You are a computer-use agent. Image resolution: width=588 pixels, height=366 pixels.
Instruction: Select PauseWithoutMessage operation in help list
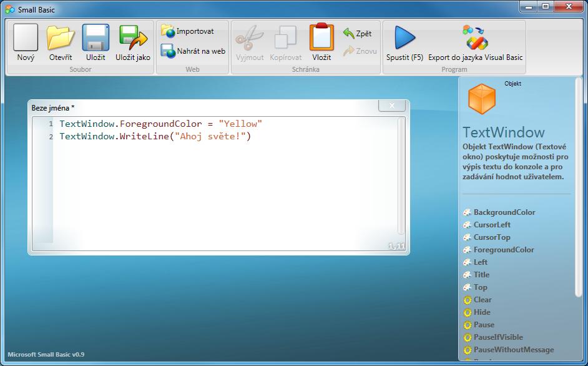(513, 350)
